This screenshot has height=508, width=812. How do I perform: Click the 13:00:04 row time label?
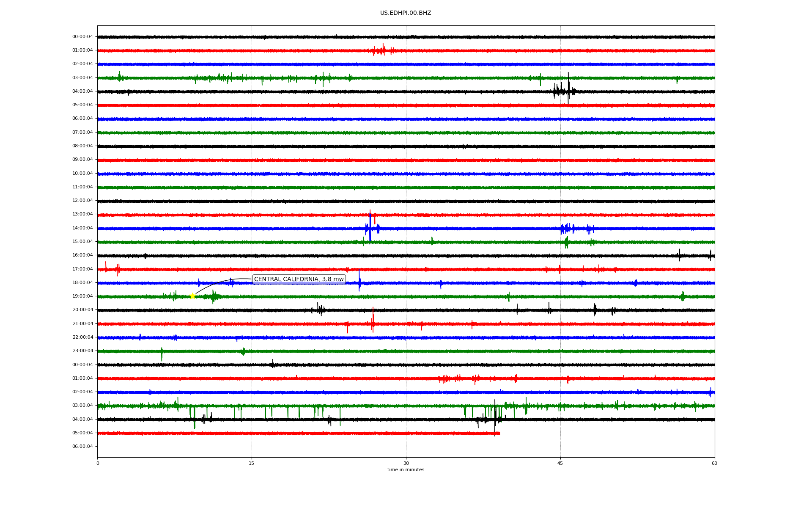pos(82,214)
